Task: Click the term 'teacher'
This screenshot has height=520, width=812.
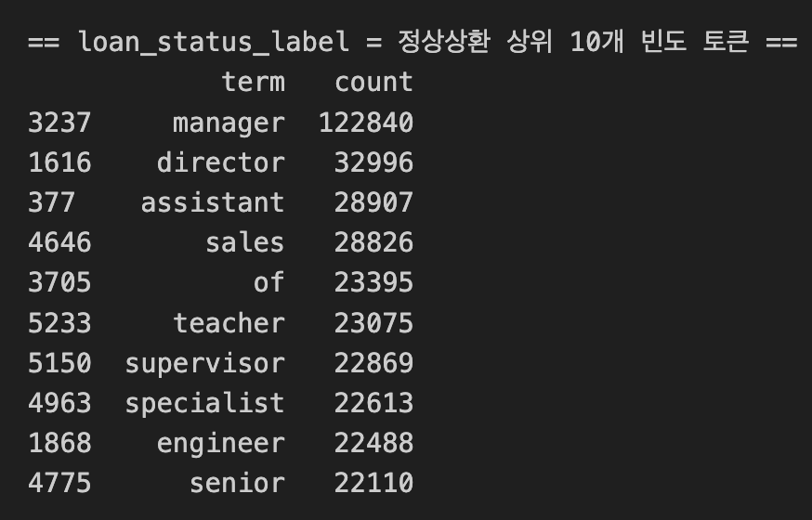Action: pyautogui.click(x=229, y=323)
